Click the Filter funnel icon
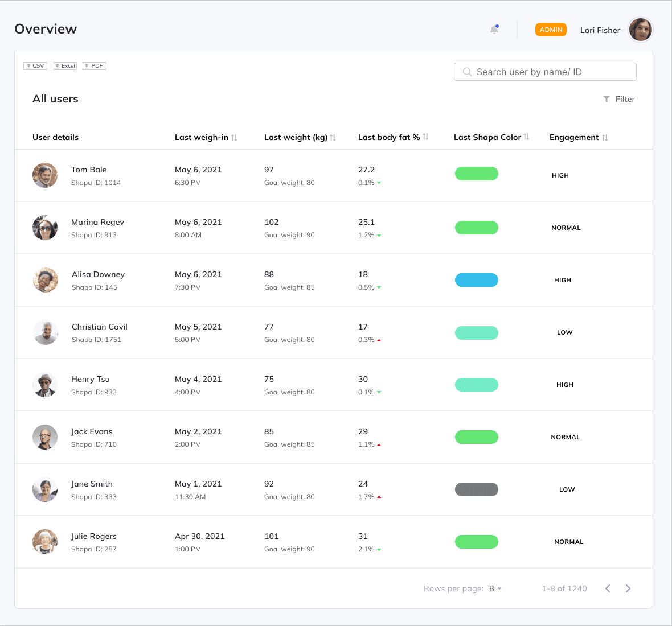 click(x=607, y=98)
